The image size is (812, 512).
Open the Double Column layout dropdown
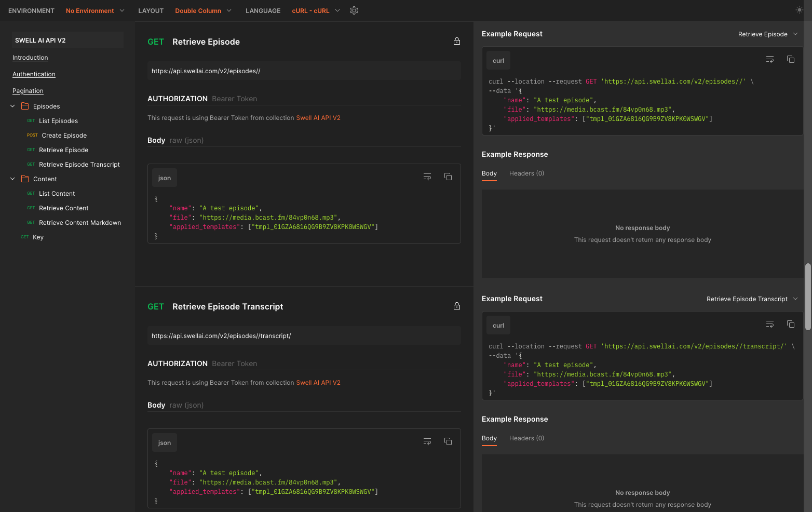(x=203, y=11)
